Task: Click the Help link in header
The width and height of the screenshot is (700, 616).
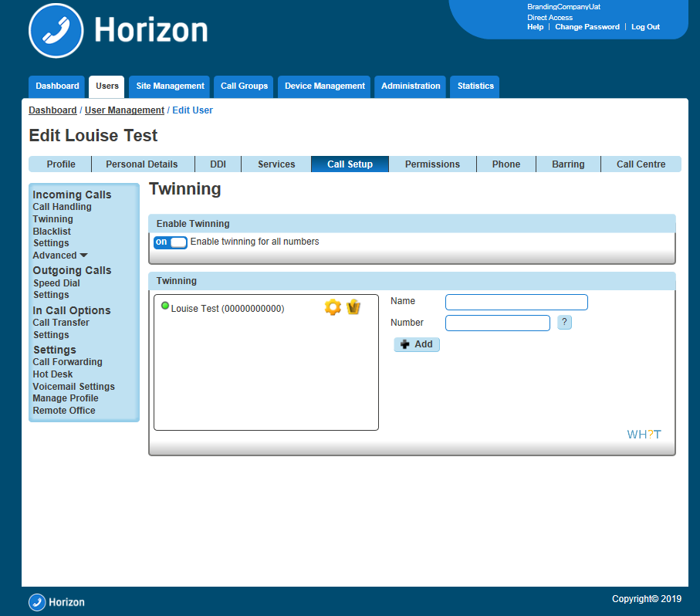Action: coord(536,27)
